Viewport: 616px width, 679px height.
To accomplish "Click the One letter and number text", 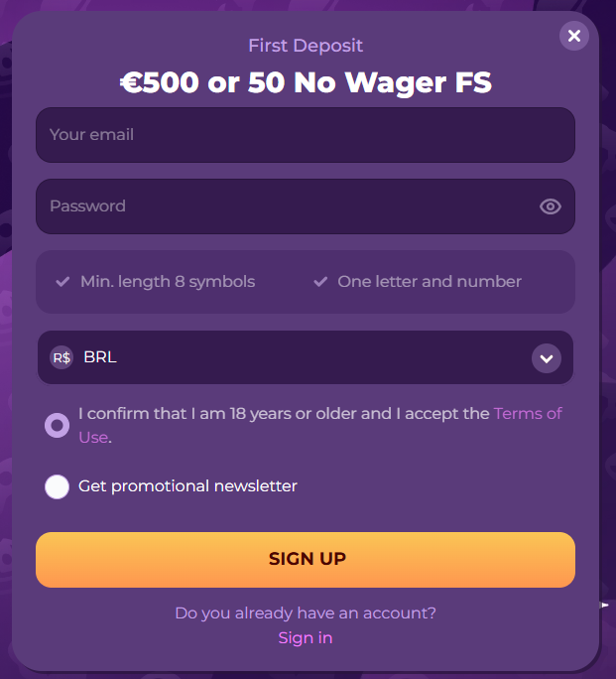I will pos(430,282).
